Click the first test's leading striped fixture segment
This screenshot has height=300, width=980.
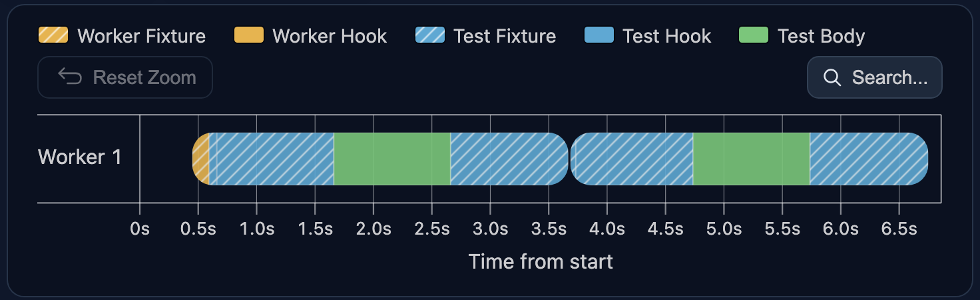coord(272,159)
